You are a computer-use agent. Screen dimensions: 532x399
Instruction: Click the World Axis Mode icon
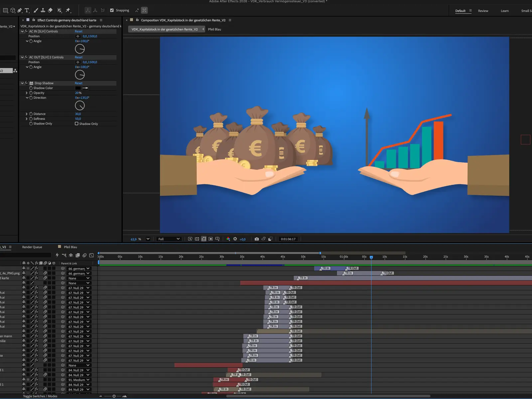tap(95, 10)
